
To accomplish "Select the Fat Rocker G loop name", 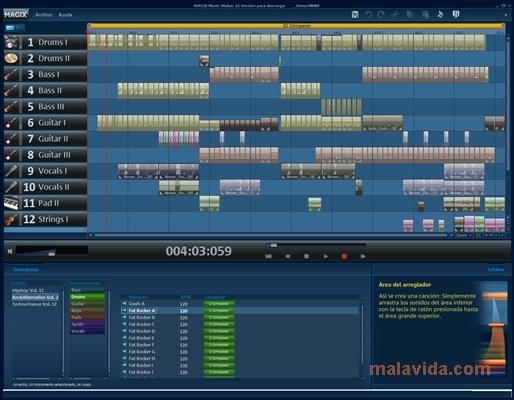I will (142, 352).
